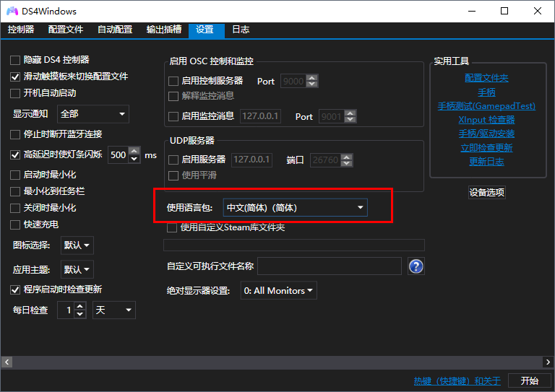The width and height of the screenshot is (555, 392).
Task: Click the 开始 button
Action: [529, 380]
